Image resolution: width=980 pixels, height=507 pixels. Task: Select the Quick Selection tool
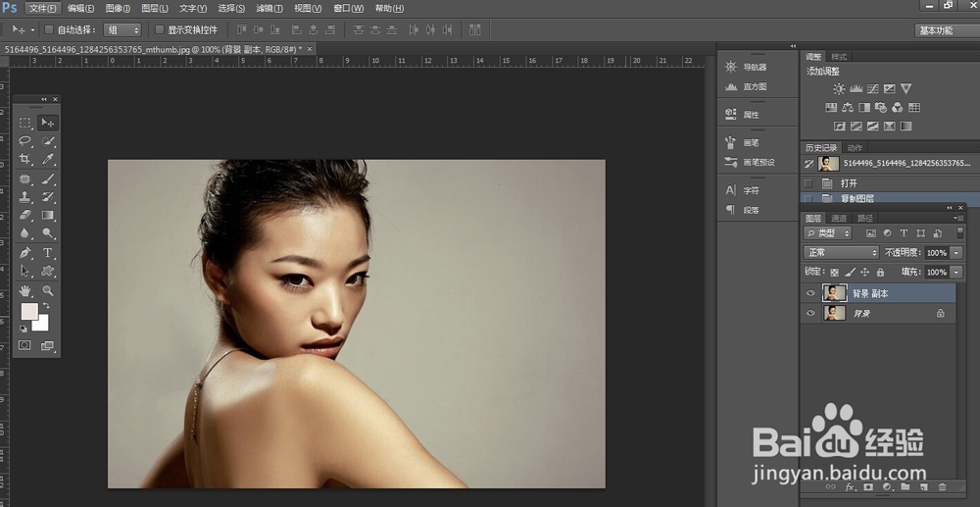(47, 140)
